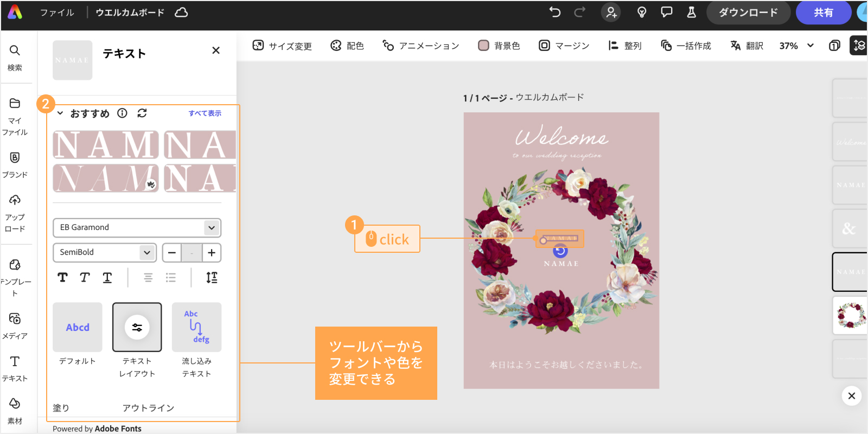Click the 背景色 color swatch
Screen dimensions: 868x434
(483, 46)
